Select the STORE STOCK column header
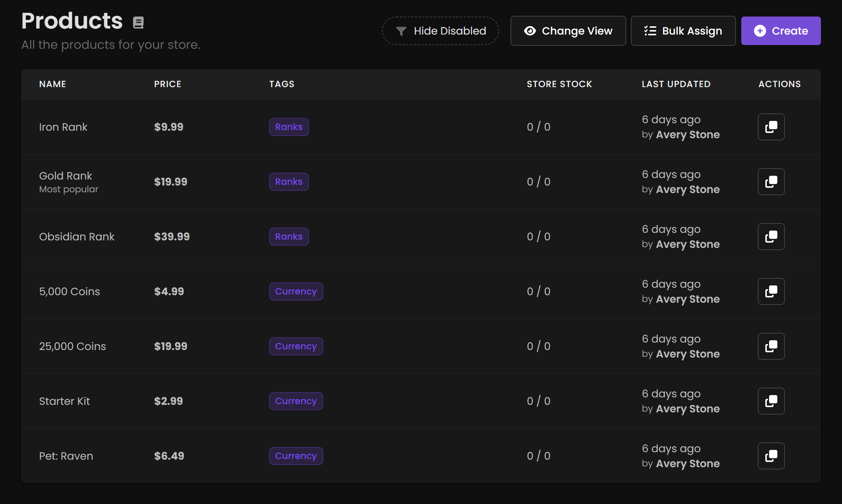The width and height of the screenshot is (842, 504). coord(559,84)
